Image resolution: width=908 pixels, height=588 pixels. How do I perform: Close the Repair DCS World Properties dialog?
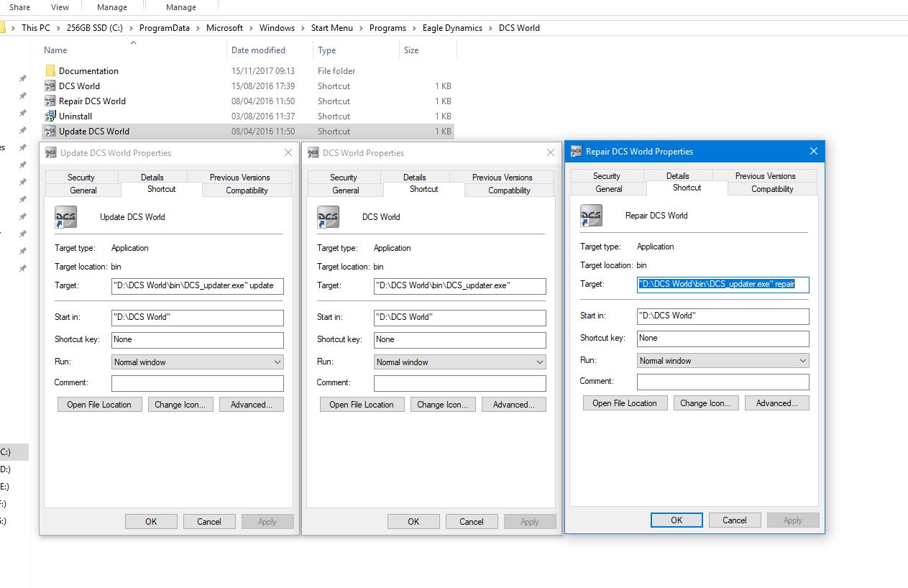pyautogui.click(x=814, y=151)
